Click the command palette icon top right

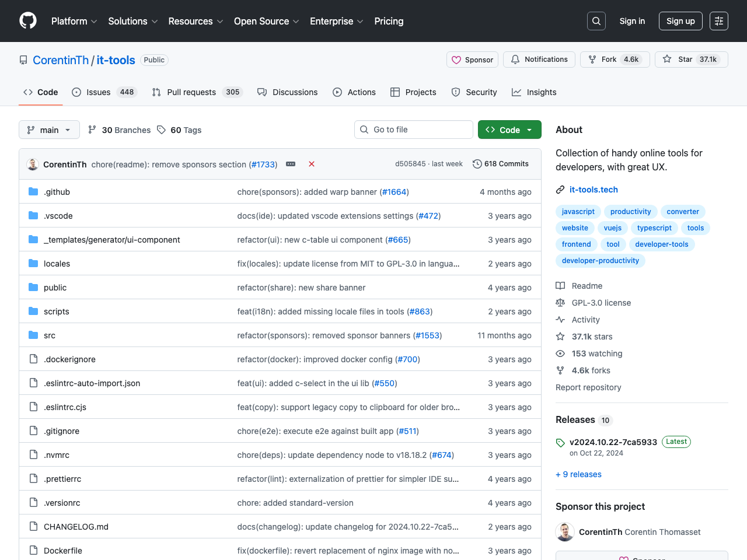[x=718, y=21]
